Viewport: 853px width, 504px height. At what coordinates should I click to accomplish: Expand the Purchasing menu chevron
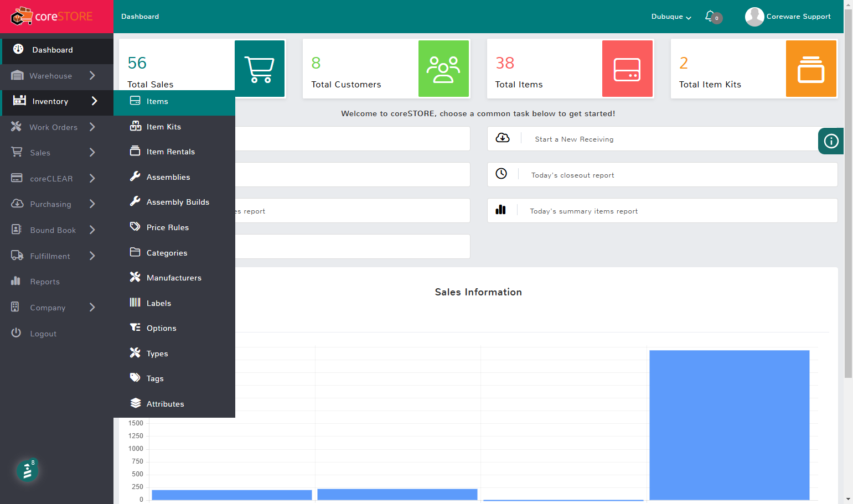point(92,204)
